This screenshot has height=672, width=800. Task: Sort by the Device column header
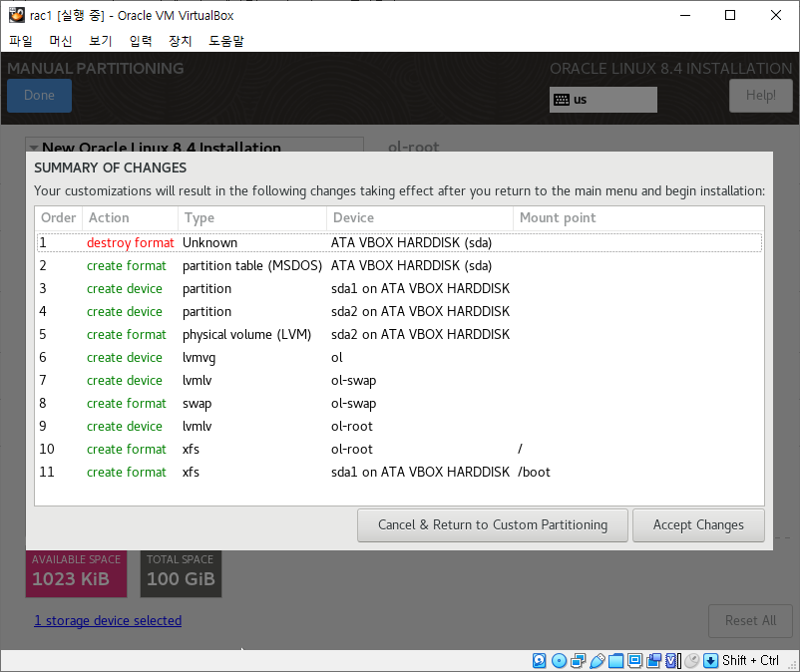point(419,218)
